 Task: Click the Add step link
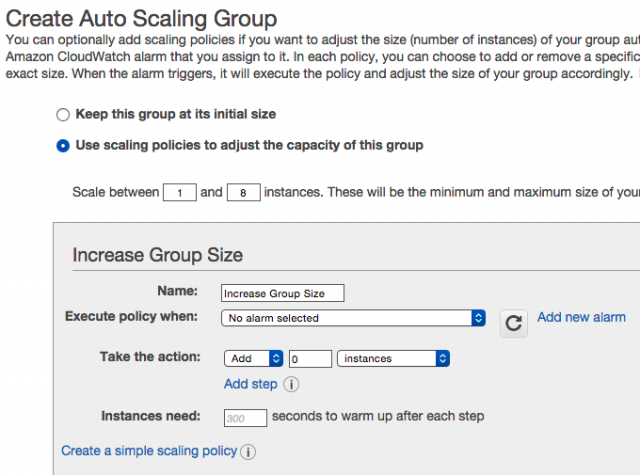(x=250, y=384)
